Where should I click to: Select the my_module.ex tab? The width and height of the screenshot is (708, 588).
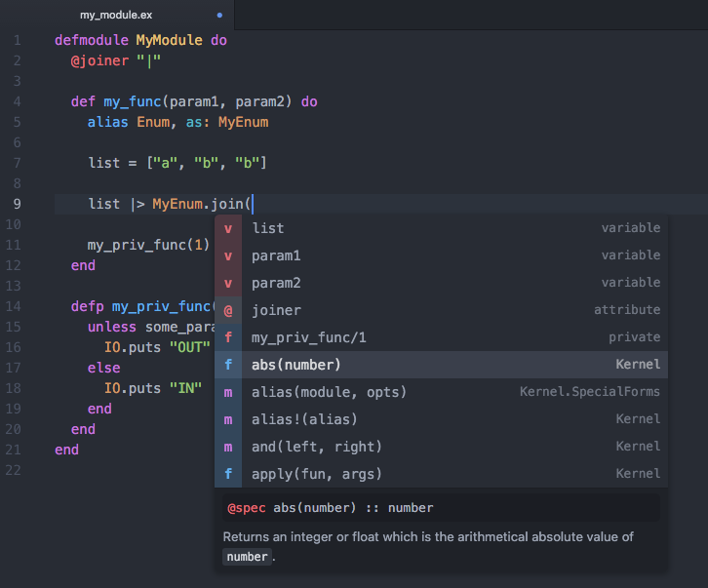(115, 16)
